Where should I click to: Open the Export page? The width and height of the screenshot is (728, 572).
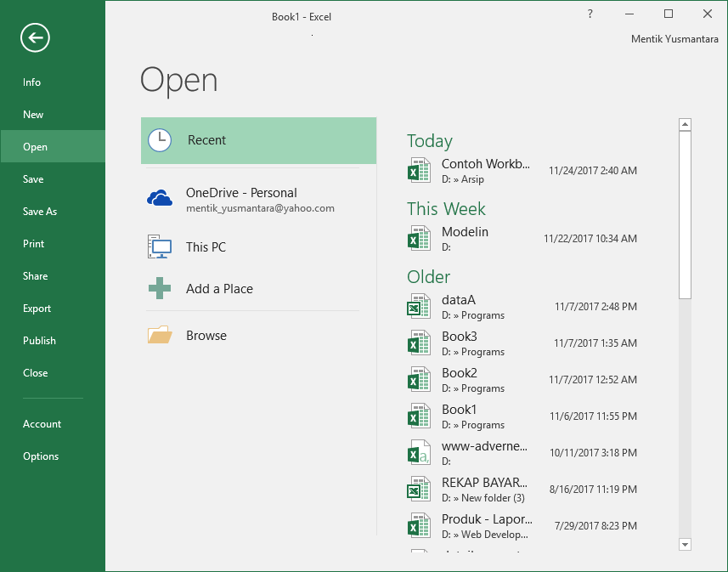point(53,308)
